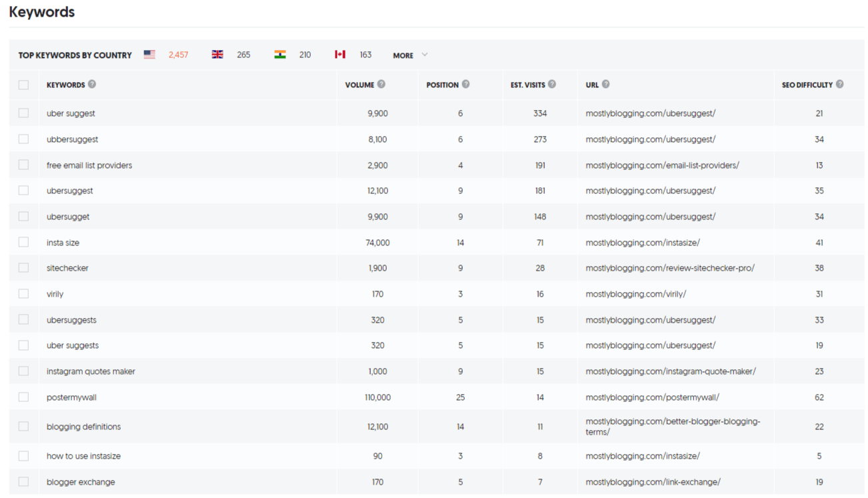Click the India flag icon
The width and height of the screenshot is (868, 498).
[x=280, y=55]
